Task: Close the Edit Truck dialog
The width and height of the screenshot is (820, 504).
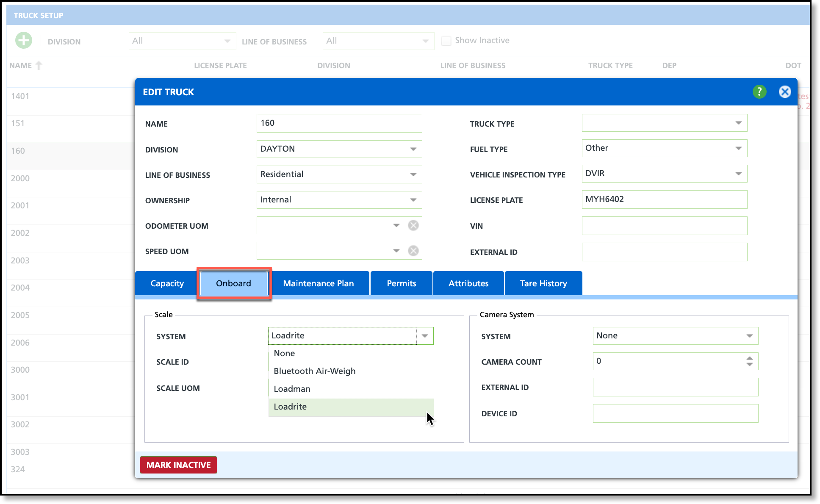Action: [784, 91]
